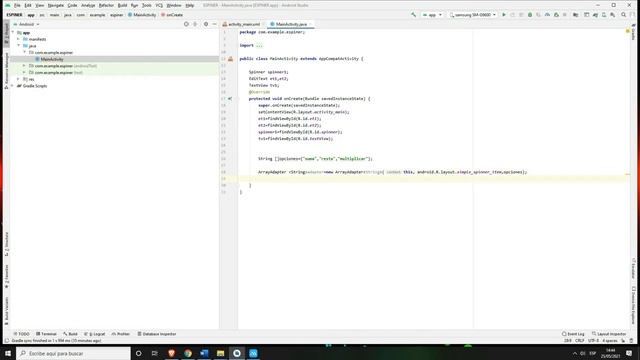
Task: Open the Refactor menu
Action: coord(106,5)
